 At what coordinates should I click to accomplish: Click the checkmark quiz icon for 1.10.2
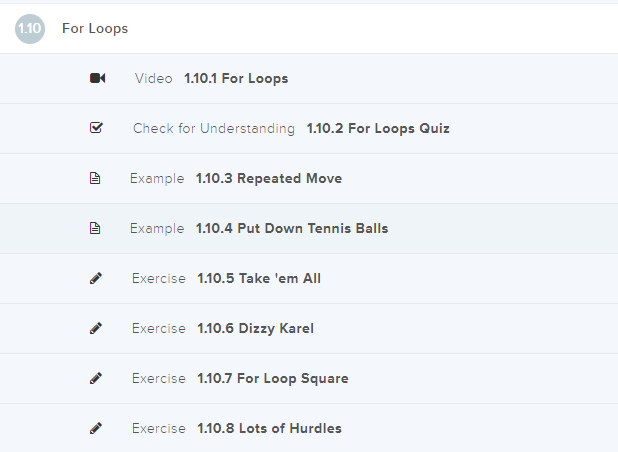click(x=97, y=128)
